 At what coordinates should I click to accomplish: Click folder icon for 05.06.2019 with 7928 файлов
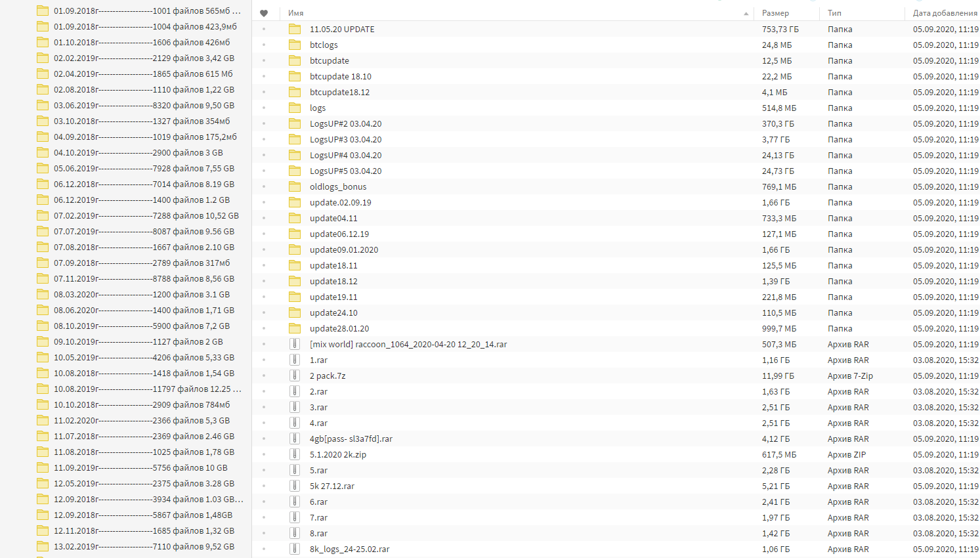coord(43,168)
